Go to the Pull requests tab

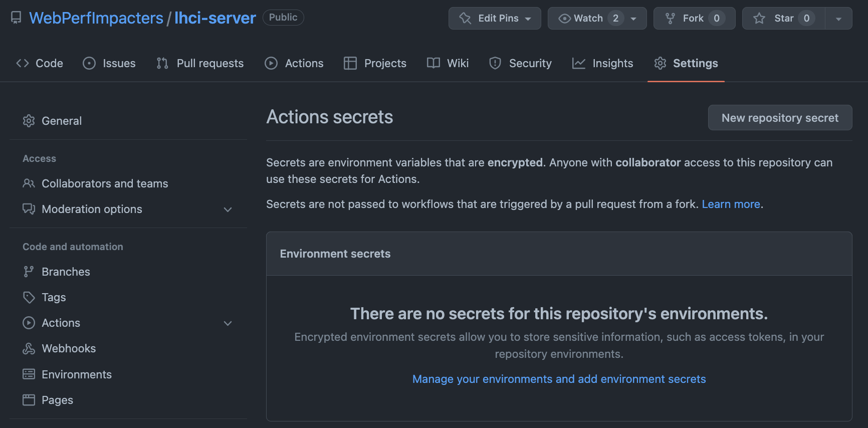(200, 63)
